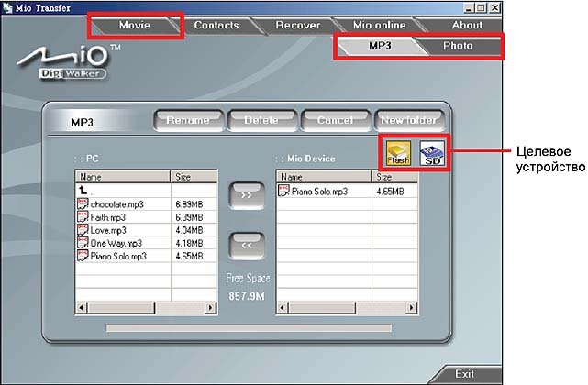This screenshot has width=588, height=385.
Task: Close the Mio Transfer window
Action: 495,8
